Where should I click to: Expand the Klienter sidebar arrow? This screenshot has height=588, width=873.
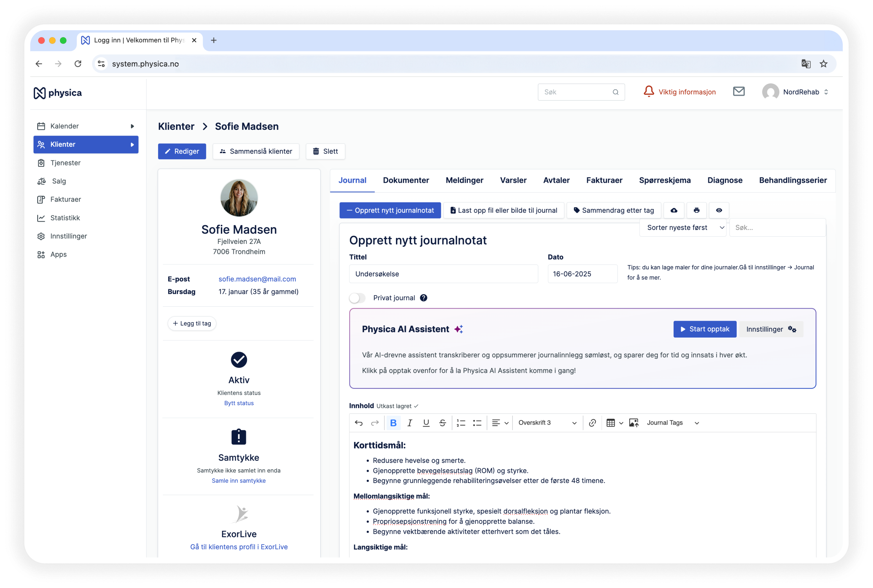pos(132,145)
